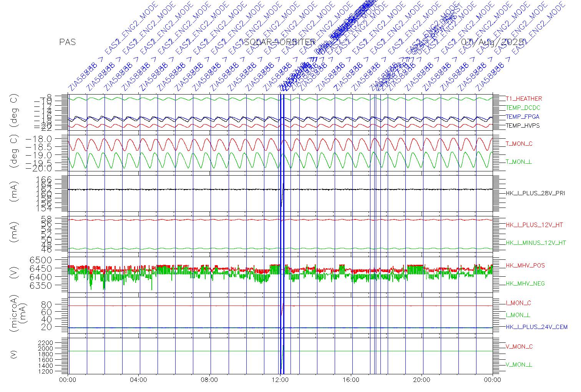Select the HK_MHV_POS legend label
The width and height of the screenshot is (581, 392).
point(525,266)
